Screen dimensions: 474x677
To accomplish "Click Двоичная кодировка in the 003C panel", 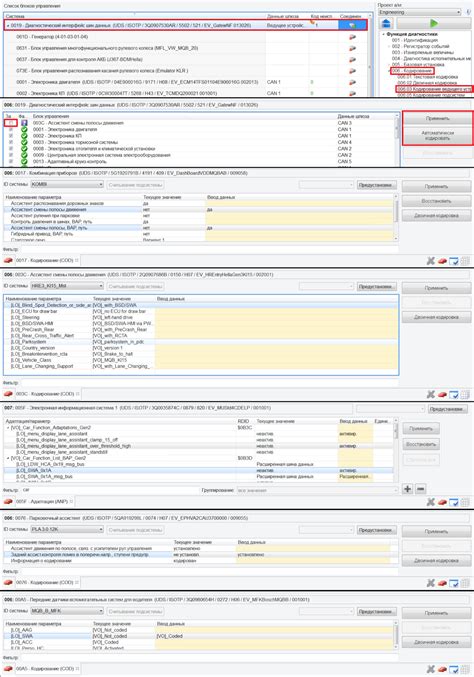I will click(436, 317).
